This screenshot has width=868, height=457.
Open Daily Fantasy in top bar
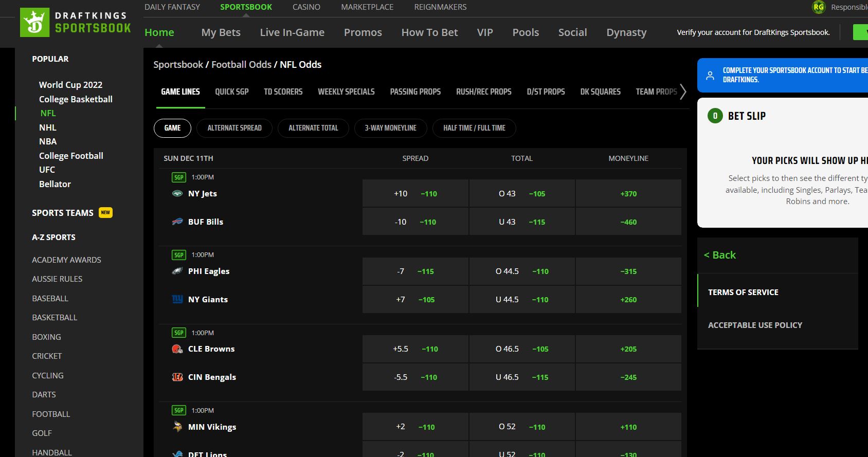point(172,7)
